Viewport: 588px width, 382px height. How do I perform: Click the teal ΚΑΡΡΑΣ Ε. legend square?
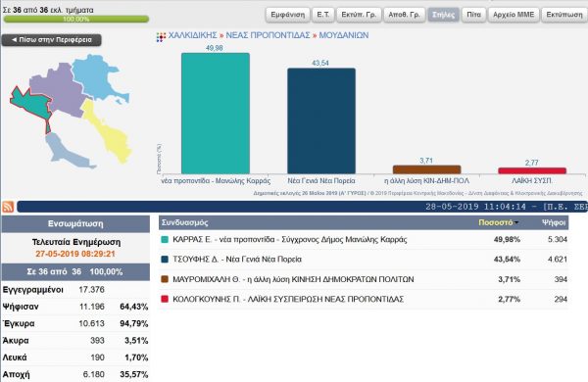tap(165, 240)
